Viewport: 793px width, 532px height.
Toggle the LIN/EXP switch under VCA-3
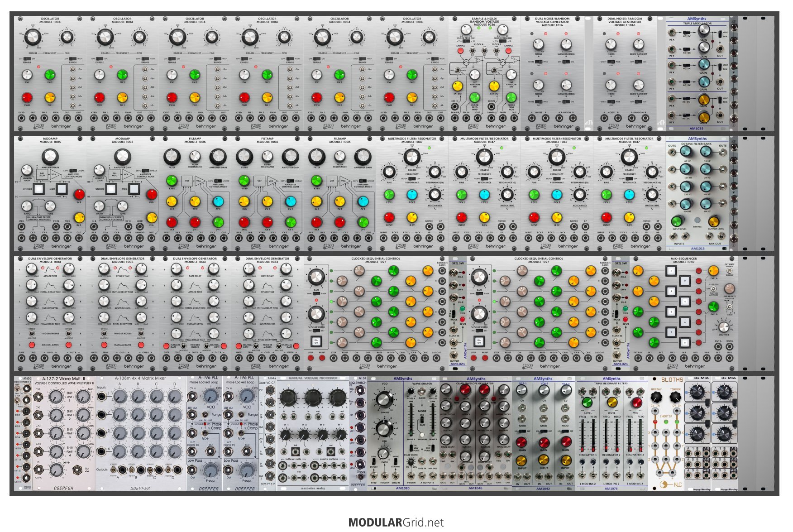tap(565, 431)
